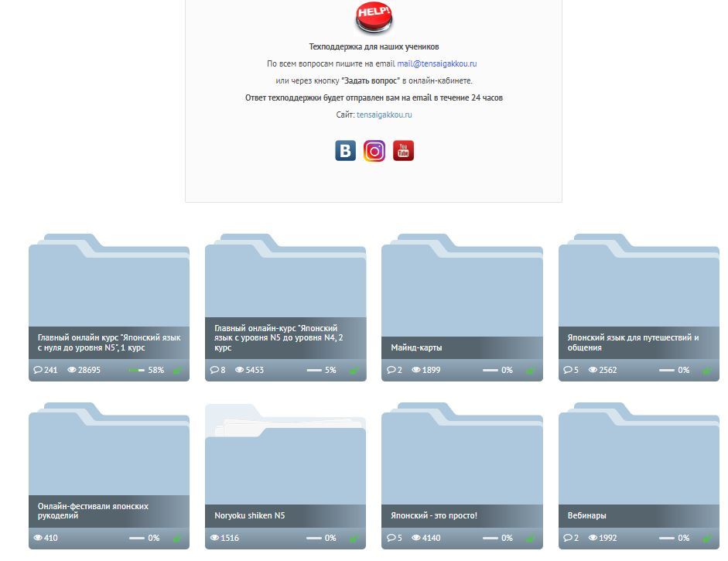The height and width of the screenshot is (561, 728).
Task: Open Японский язык для путешествий folder
Action: pos(638,302)
